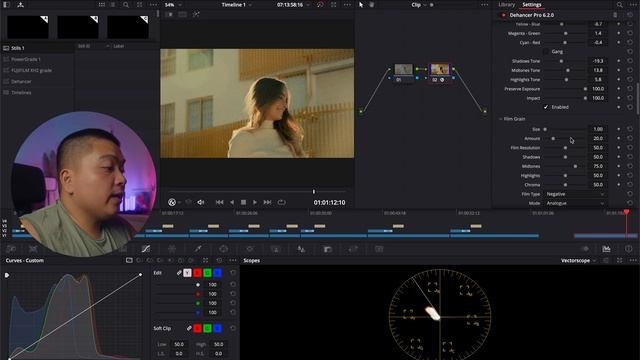
Task: Adjust the Film Grain Midtones slider handle
Action: [576, 166]
